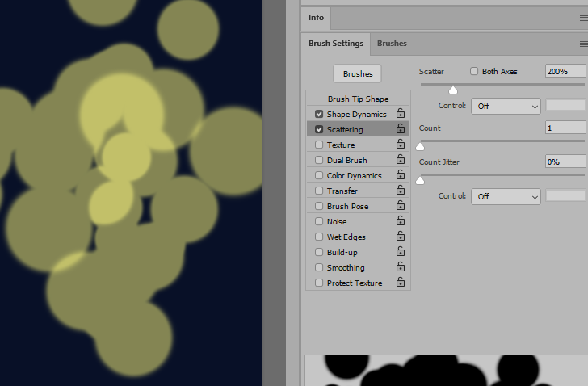Image resolution: width=588 pixels, height=386 pixels.
Task: Open the Brush Settings panel flyout menu
Action: click(583, 44)
